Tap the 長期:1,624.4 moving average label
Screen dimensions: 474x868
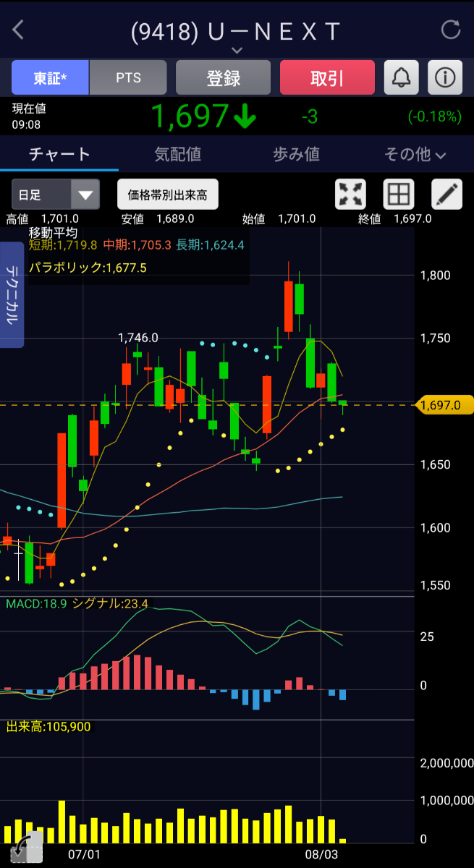click(210, 245)
